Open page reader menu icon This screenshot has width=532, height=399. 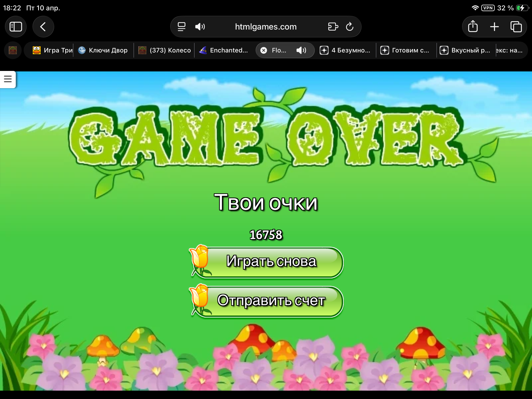[182, 27]
